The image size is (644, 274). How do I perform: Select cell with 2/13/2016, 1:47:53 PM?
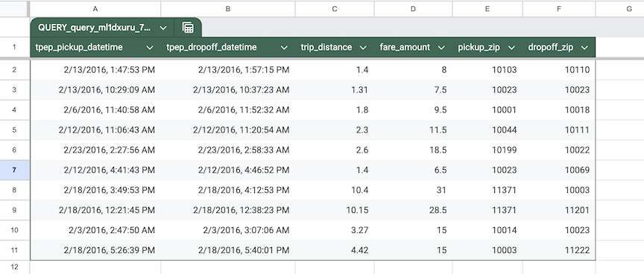95,70
